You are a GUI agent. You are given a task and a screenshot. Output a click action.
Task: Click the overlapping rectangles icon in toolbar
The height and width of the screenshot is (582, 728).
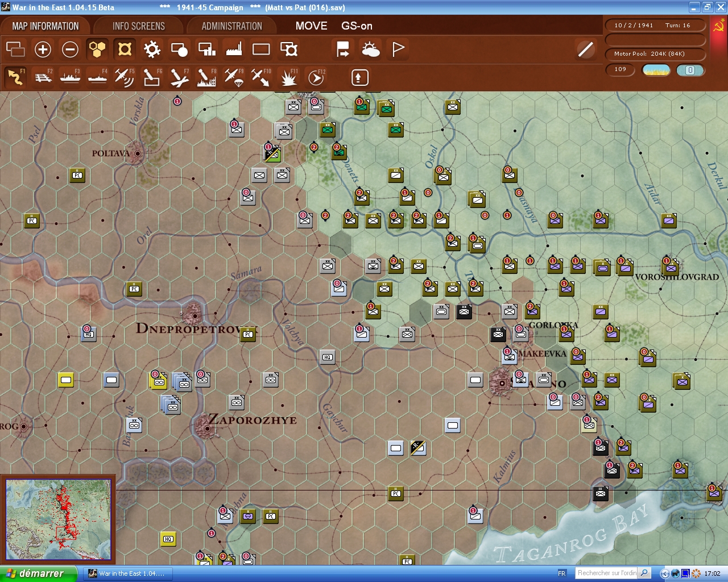pos(15,49)
